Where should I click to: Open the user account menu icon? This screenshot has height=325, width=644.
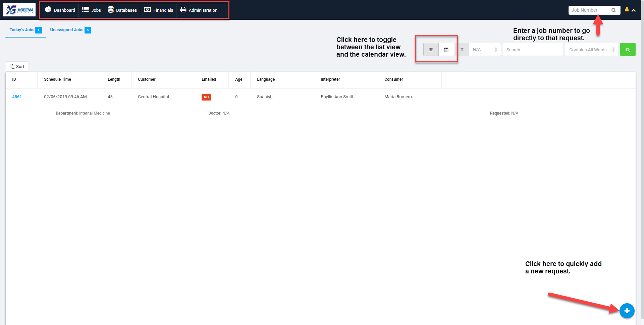pos(627,10)
